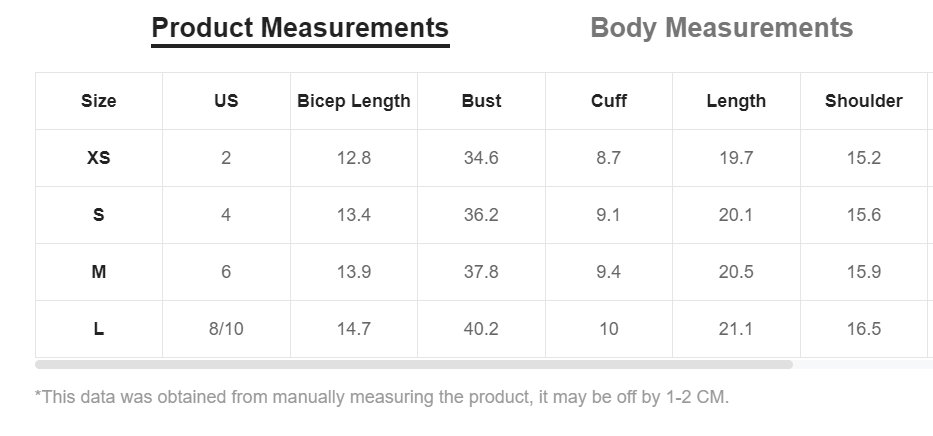Click the Length column header

(736, 101)
